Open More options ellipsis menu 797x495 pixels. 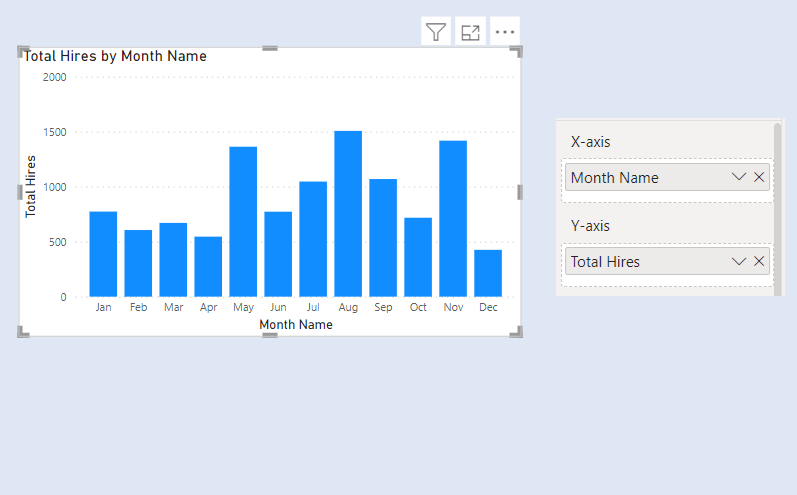tap(504, 32)
